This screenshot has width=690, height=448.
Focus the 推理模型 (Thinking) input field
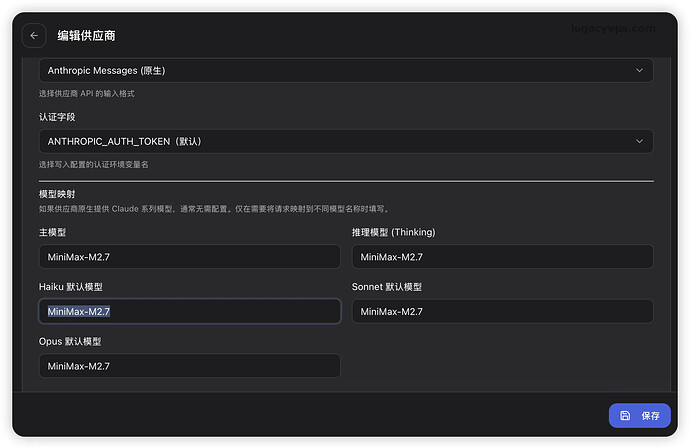[503, 257]
